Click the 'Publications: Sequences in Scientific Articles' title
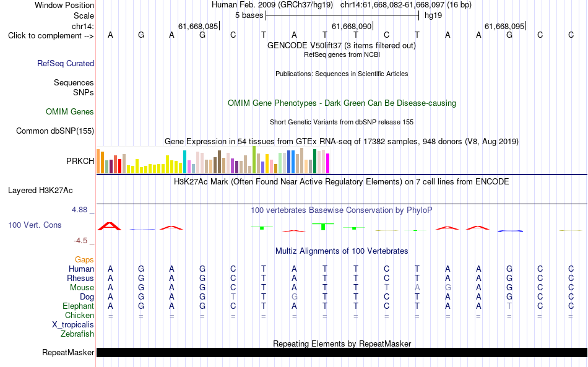Viewport: 588px width, 367px height. point(342,74)
